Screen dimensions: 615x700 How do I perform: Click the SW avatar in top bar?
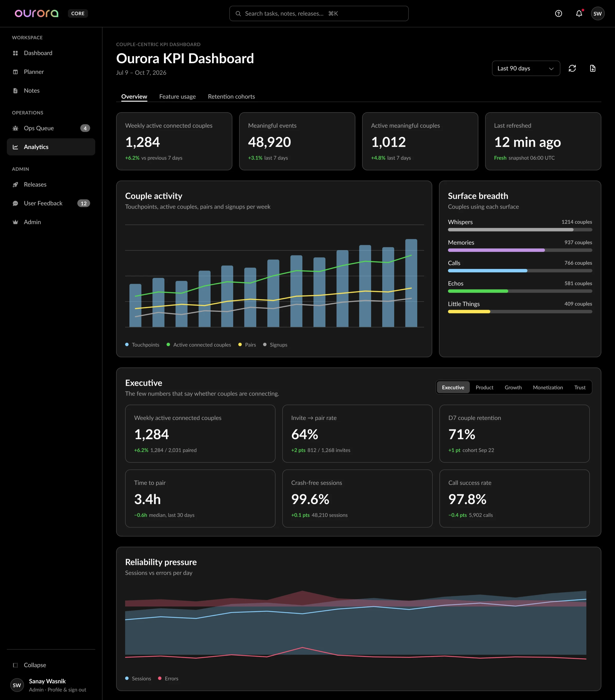(x=598, y=13)
